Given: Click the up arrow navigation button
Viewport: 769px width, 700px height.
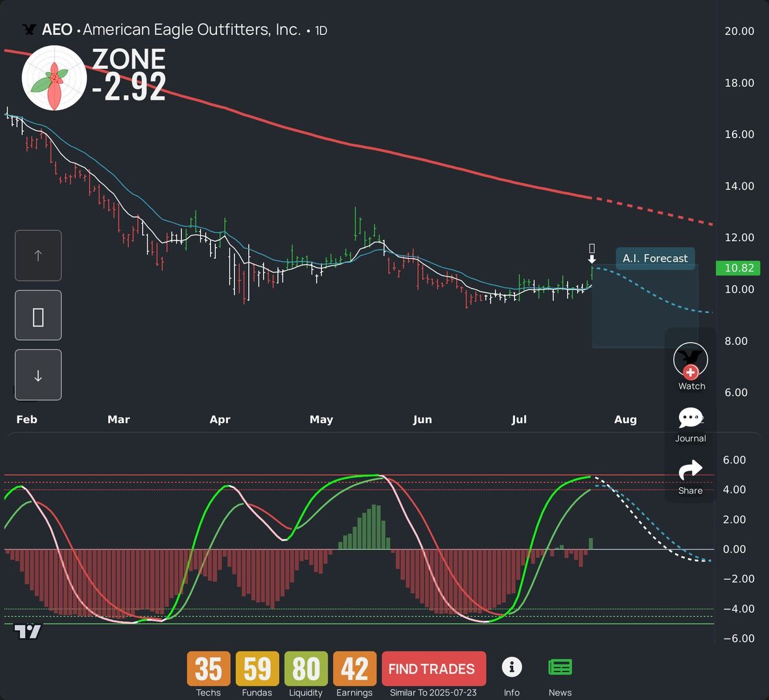Looking at the screenshot, I should pyautogui.click(x=38, y=255).
